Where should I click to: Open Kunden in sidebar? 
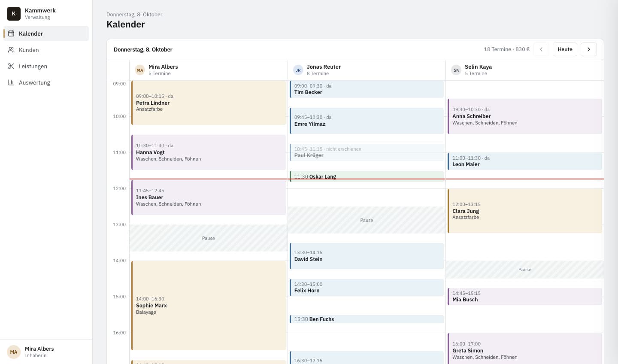pos(46,50)
